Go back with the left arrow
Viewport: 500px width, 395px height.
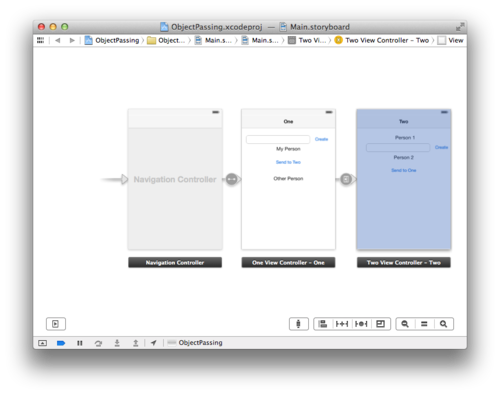[x=58, y=40]
